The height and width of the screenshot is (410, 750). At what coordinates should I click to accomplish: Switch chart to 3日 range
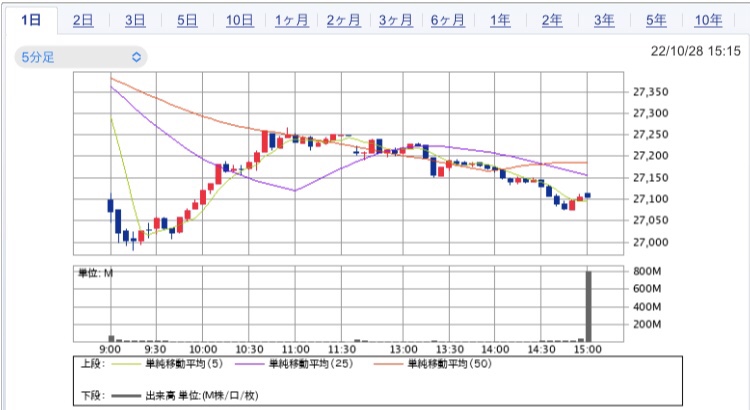pyautogui.click(x=135, y=21)
